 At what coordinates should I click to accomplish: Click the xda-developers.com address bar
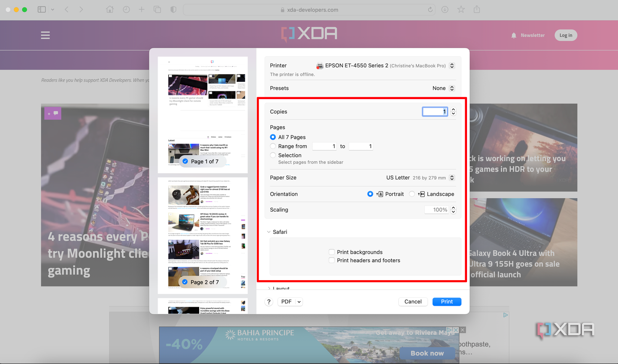(x=309, y=10)
